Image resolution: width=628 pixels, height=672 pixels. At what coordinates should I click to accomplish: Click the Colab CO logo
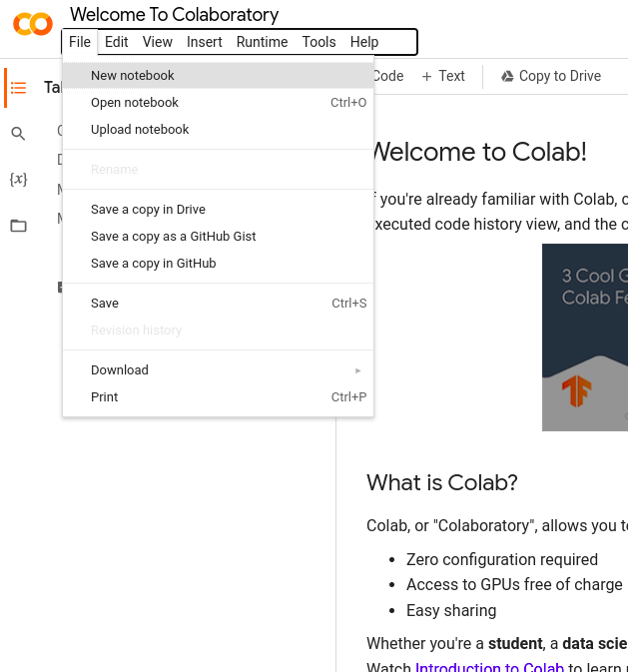(x=33, y=24)
